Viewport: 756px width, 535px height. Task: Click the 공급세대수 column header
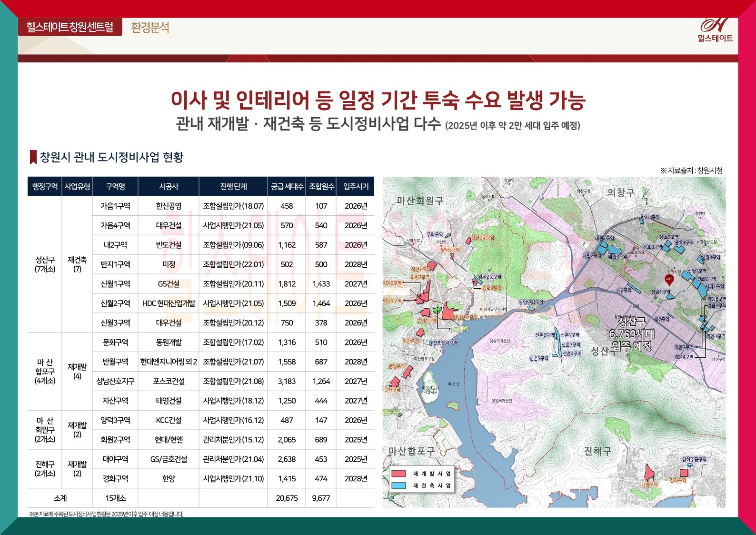[287, 186]
